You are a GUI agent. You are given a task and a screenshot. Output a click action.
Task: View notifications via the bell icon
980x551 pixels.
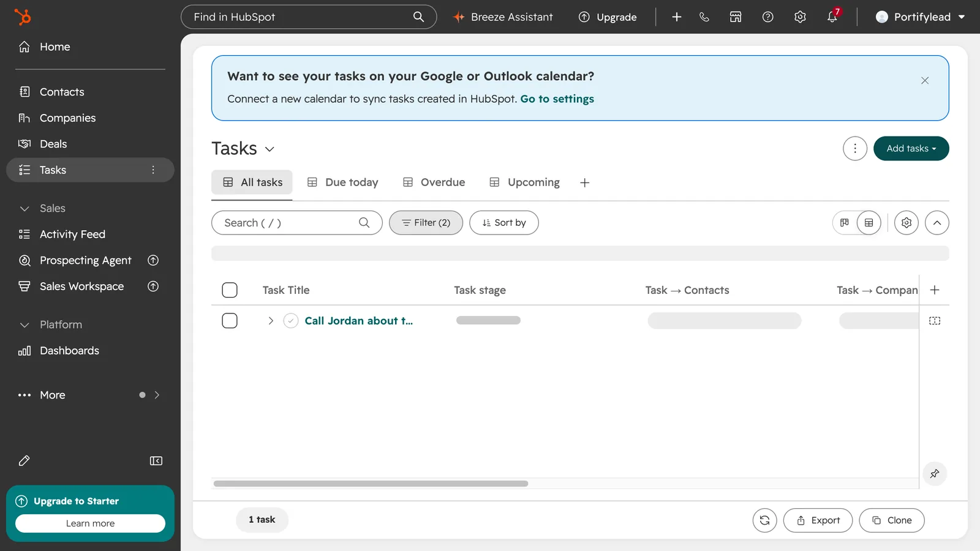coord(832,17)
